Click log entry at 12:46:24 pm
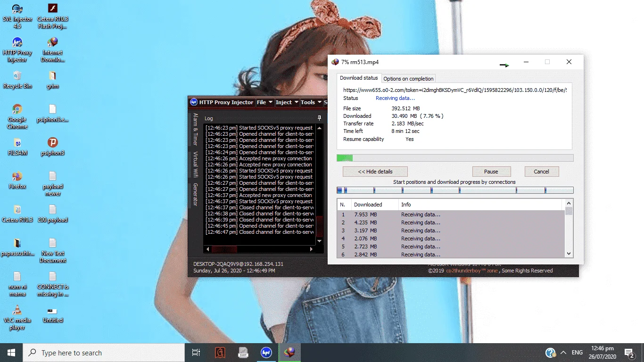The width and height of the screenshot is (644, 362). (x=259, y=152)
